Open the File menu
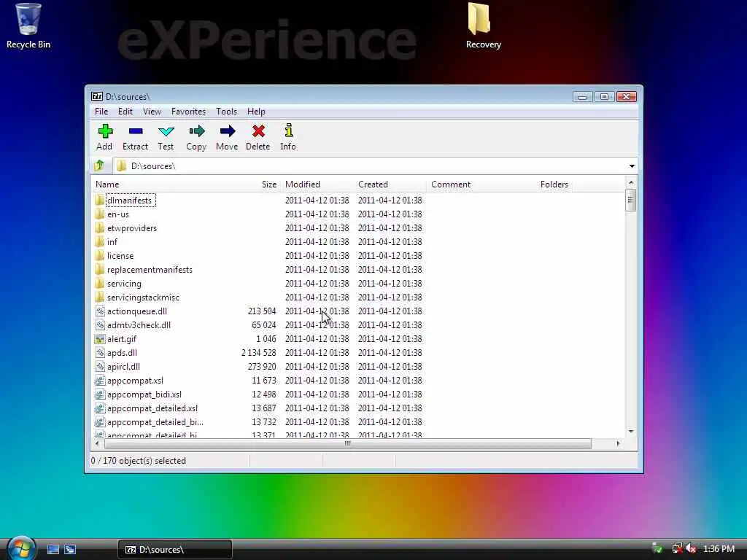 [x=101, y=112]
